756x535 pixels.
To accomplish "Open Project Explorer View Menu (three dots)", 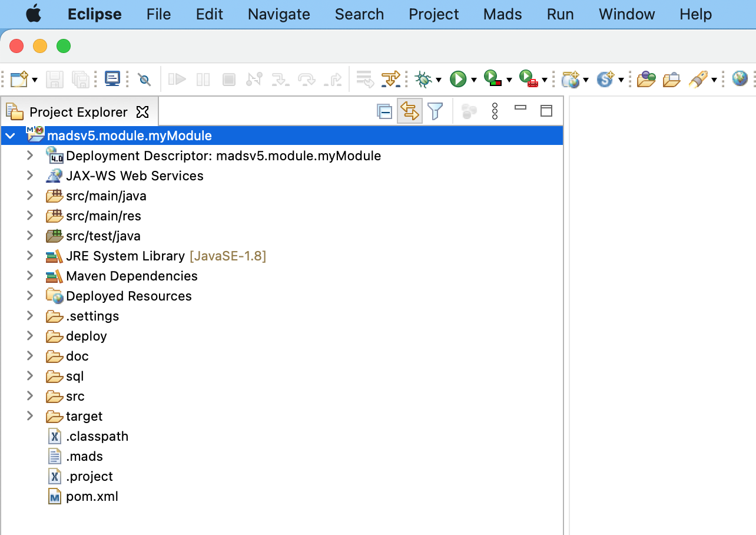I will (495, 111).
